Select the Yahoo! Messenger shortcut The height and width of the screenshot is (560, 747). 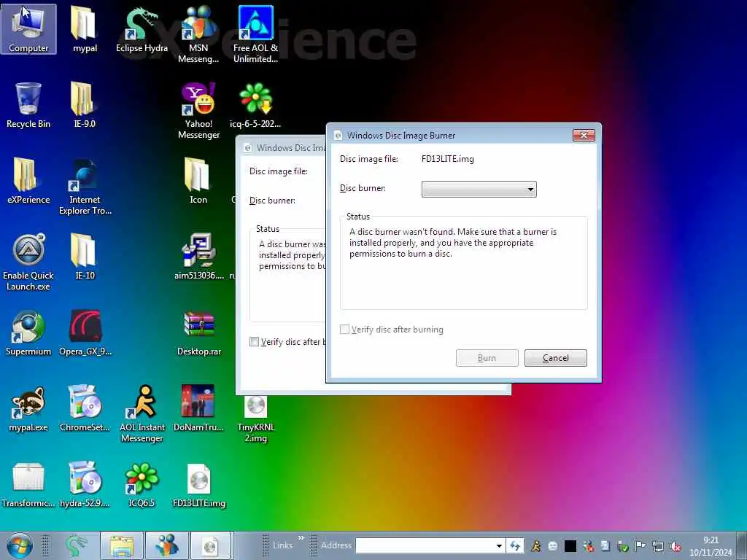(198, 111)
